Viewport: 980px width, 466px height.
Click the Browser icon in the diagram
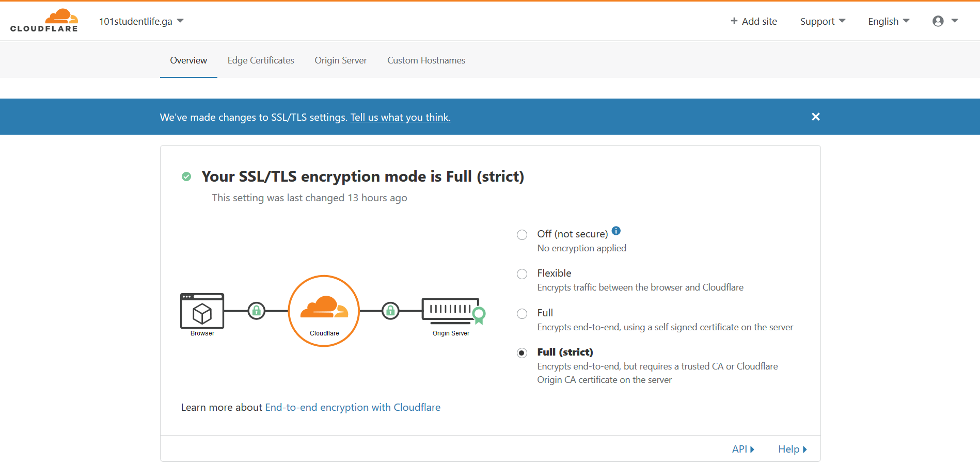[202, 311]
